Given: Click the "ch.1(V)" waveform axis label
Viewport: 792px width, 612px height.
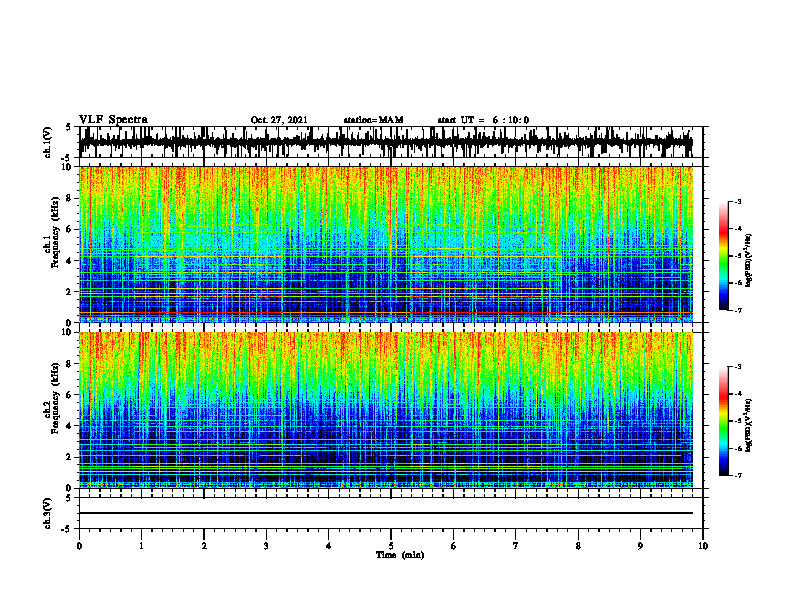Looking at the screenshot, I should 47,142.
